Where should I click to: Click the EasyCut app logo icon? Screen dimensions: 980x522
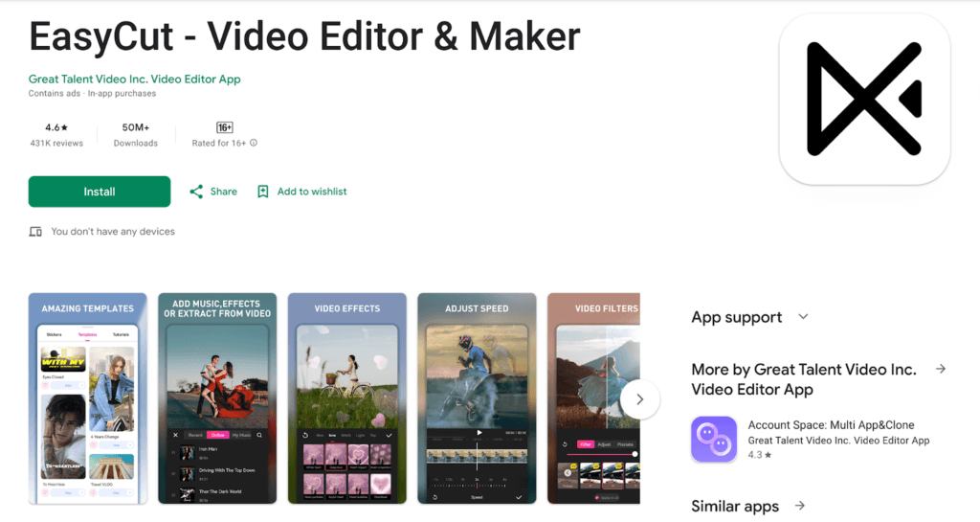864,100
